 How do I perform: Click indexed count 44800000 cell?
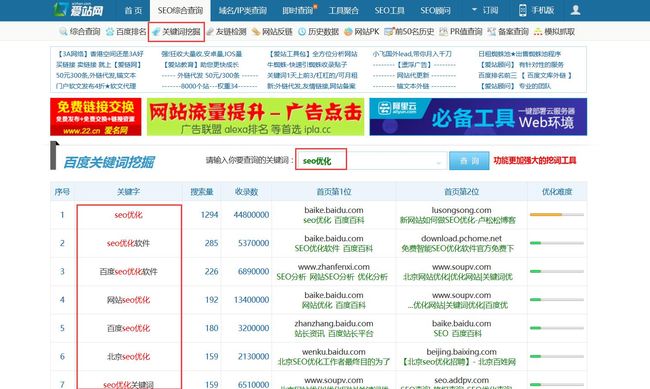click(x=251, y=215)
